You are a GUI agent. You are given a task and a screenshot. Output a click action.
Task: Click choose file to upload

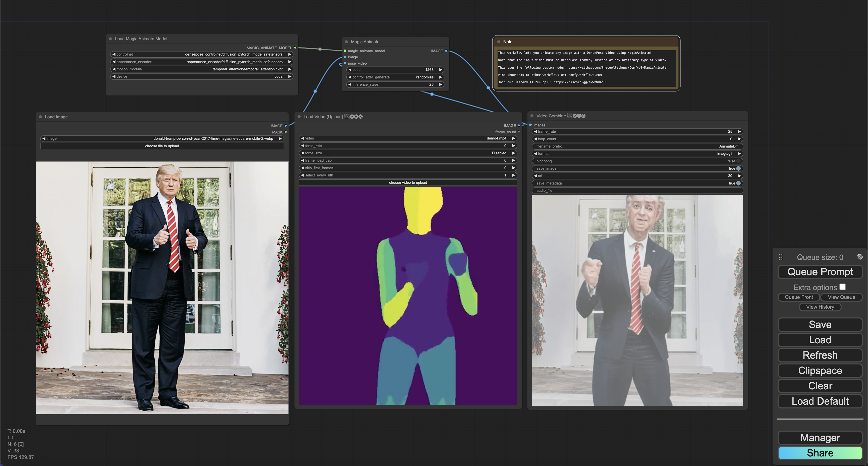(162, 146)
